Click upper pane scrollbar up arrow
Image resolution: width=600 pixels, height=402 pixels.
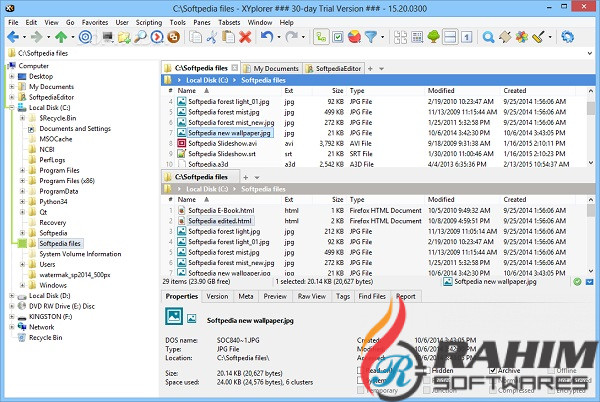(590, 91)
